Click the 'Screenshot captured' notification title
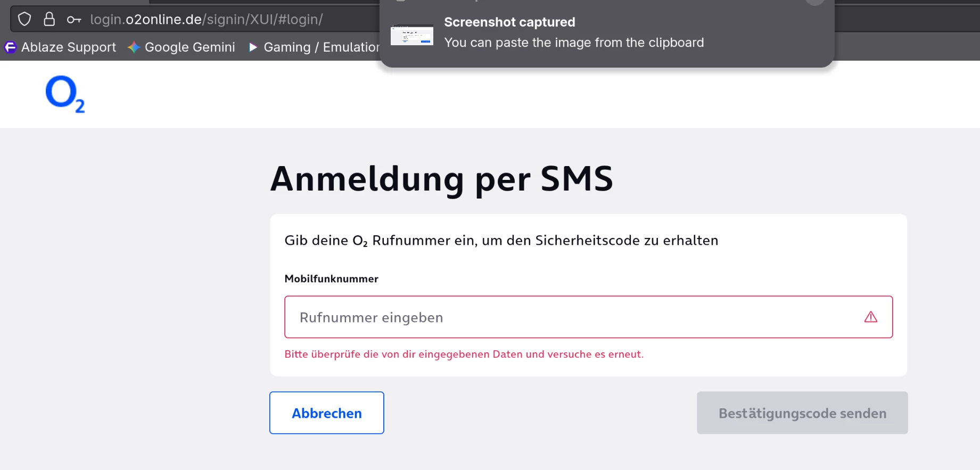The height and width of the screenshot is (470, 980). point(509,22)
